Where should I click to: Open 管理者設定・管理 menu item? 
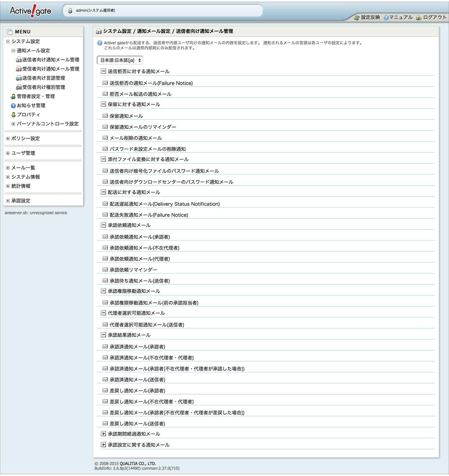tap(36, 96)
